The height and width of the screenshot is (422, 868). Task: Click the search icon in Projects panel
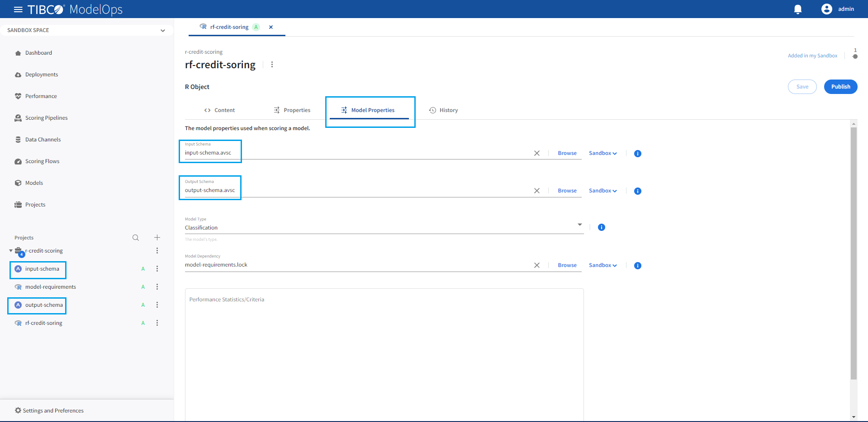[136, 238]
